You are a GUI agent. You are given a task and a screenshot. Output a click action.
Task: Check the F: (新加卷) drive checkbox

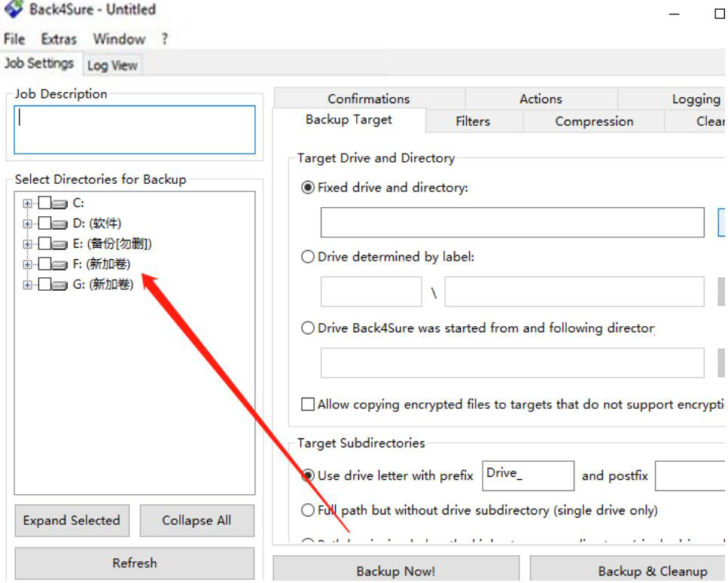tap(44, 264)
